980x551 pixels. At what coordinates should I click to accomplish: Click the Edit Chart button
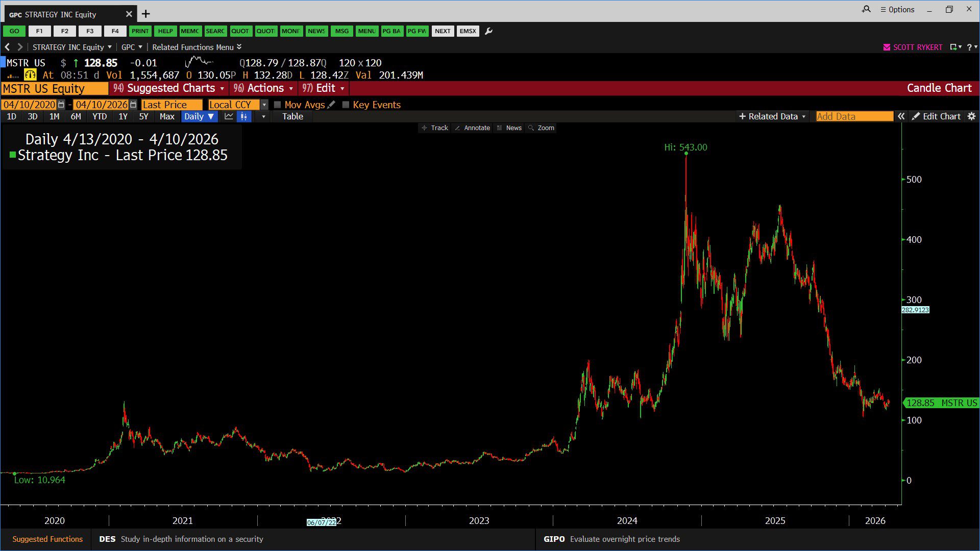[x=936, y=116]
